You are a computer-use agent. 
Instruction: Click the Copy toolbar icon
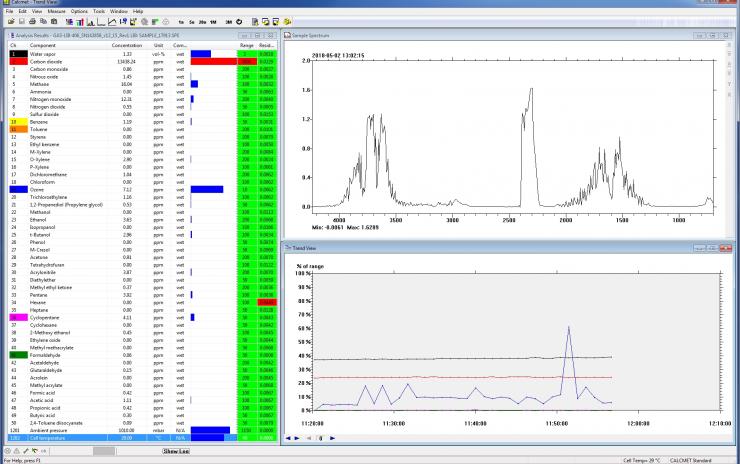43,22
